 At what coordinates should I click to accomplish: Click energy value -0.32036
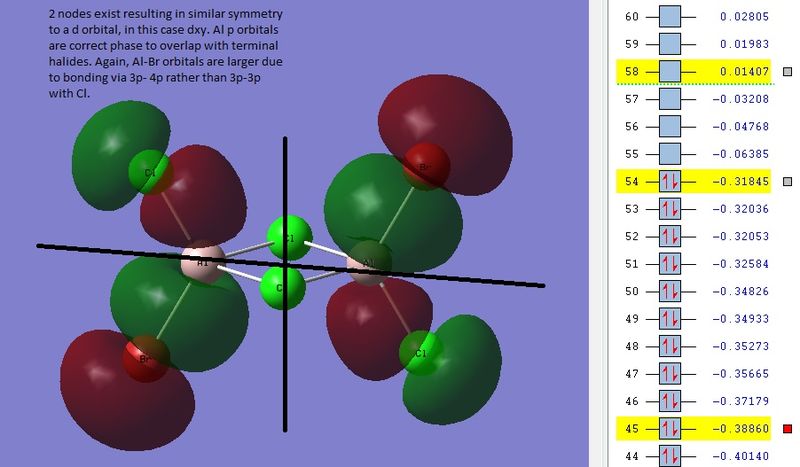[741, 209]
